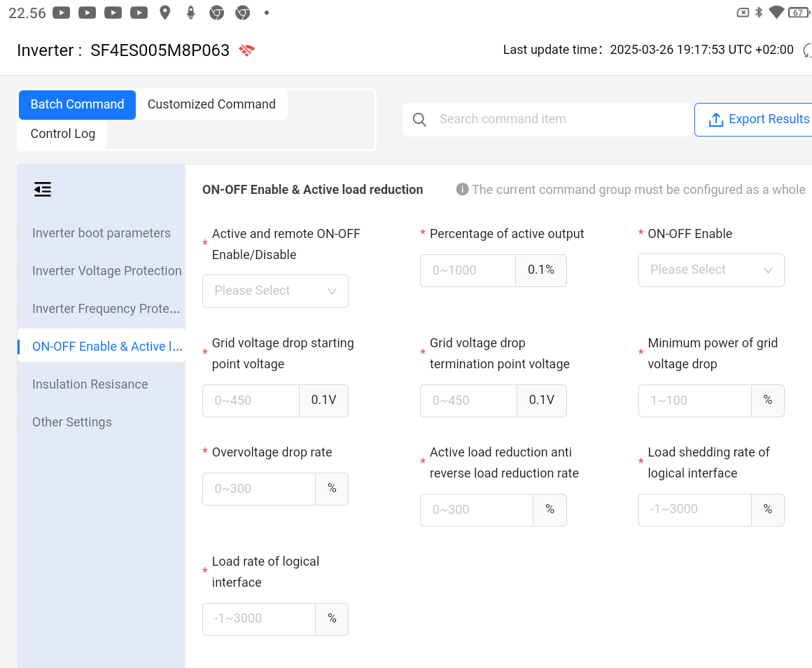Select the Batch Command tab
Image resolution: width=812 pixels, height=668 pixels.
[x=77, y=104]
